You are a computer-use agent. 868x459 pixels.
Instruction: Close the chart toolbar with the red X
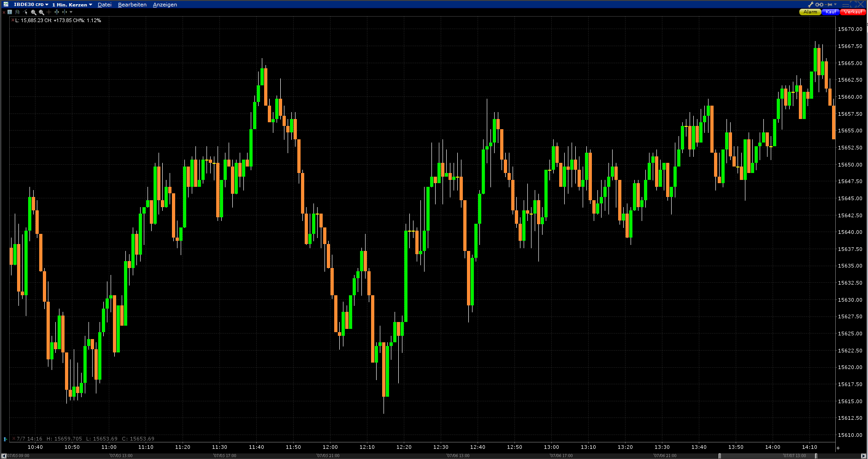(x=4, y=12)
